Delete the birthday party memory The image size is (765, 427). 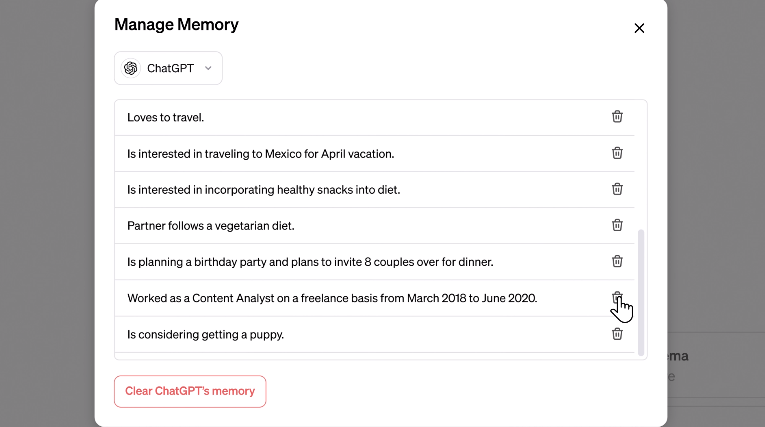pyautogui.click(x=617, y=261)
